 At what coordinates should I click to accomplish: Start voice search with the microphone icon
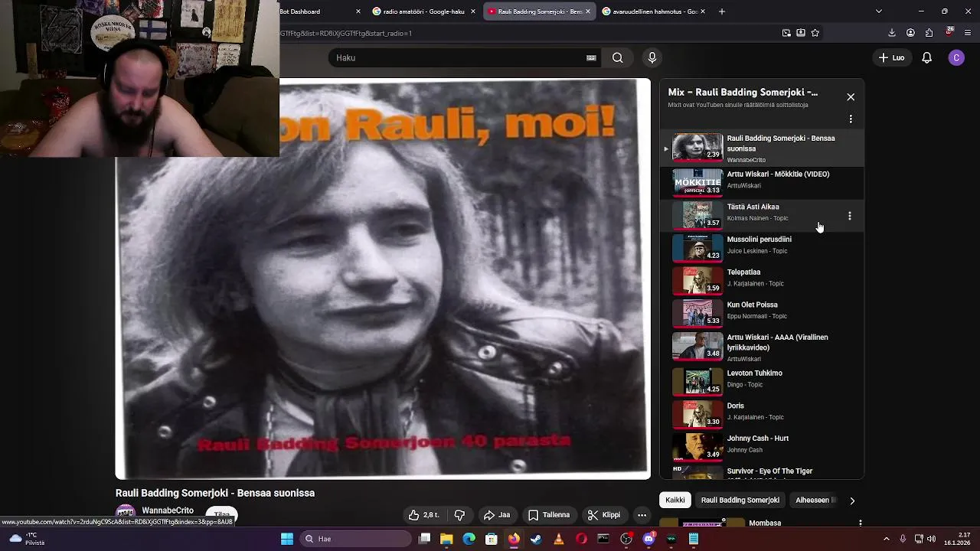point(652,57)
